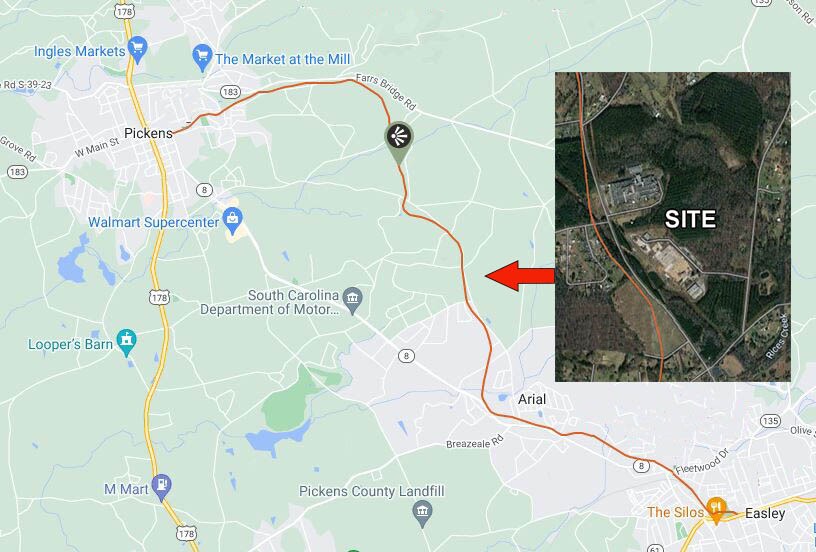Click the Pickens town label
The height and width of the screenshot is (552, 816).
pos(148,133)
